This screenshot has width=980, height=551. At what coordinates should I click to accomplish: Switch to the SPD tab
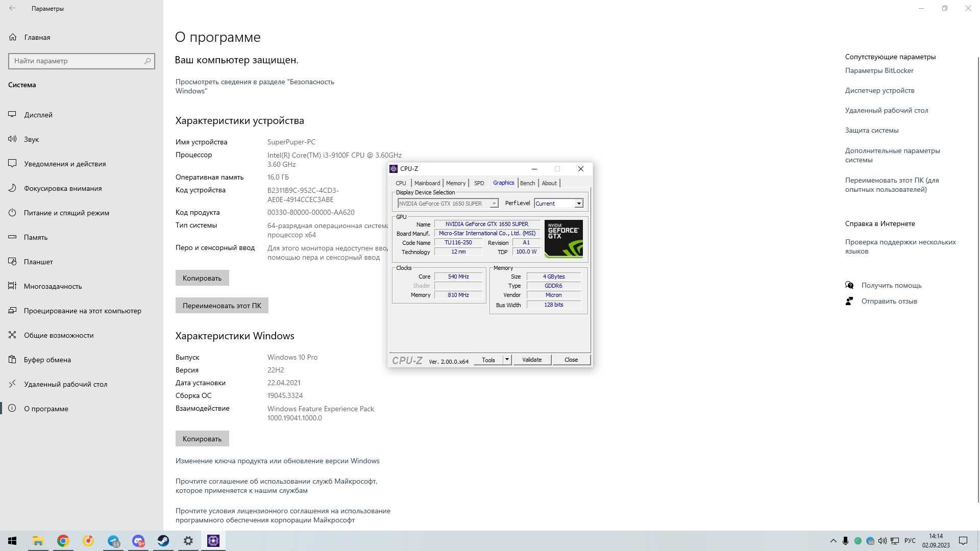[479, 183]
